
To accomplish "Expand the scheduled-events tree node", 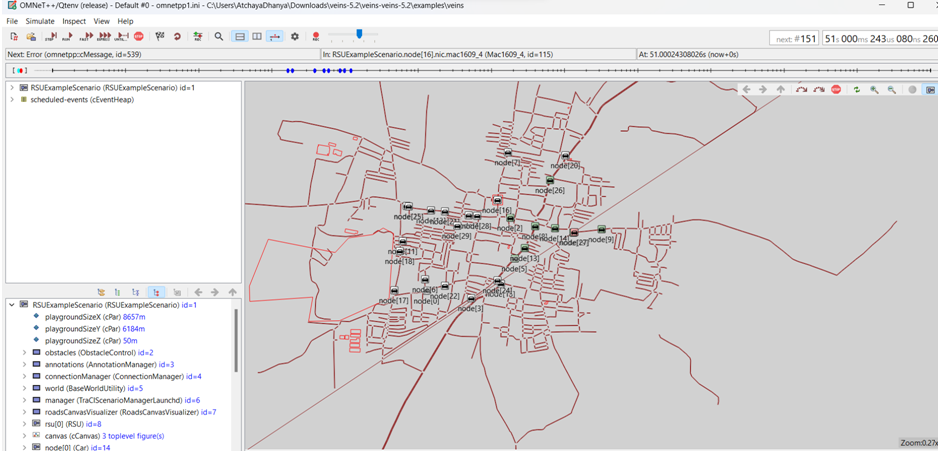I will pos(12,100).
